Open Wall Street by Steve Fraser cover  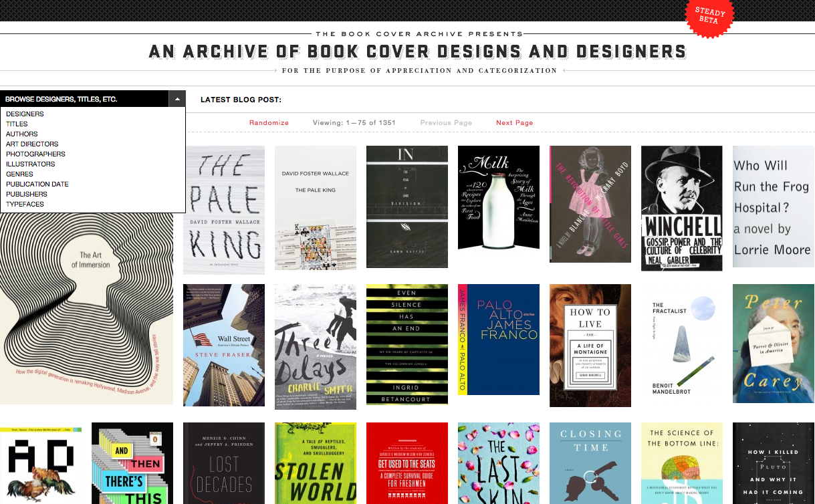point(224,345)
